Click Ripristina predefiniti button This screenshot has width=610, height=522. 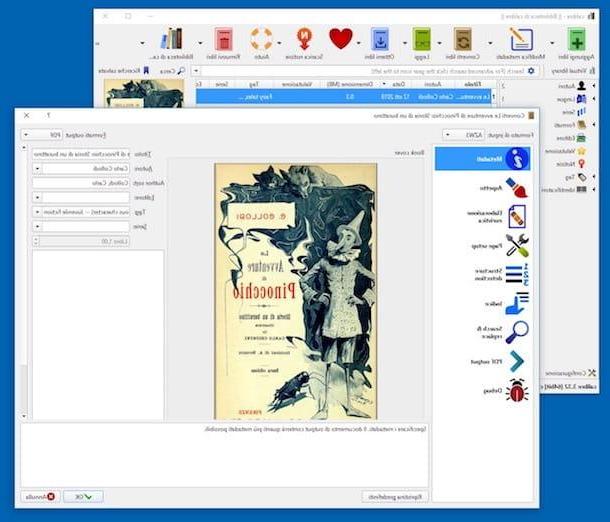coord(395,496)
